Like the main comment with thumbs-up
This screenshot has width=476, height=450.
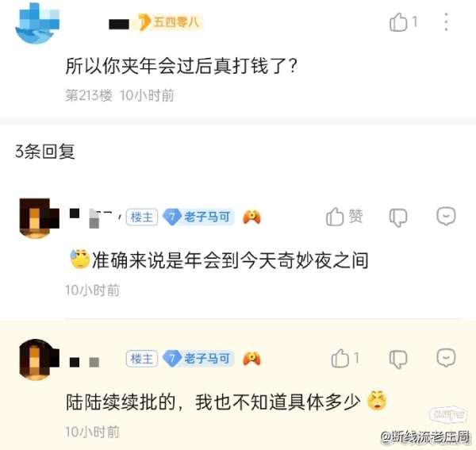(398, 22)
